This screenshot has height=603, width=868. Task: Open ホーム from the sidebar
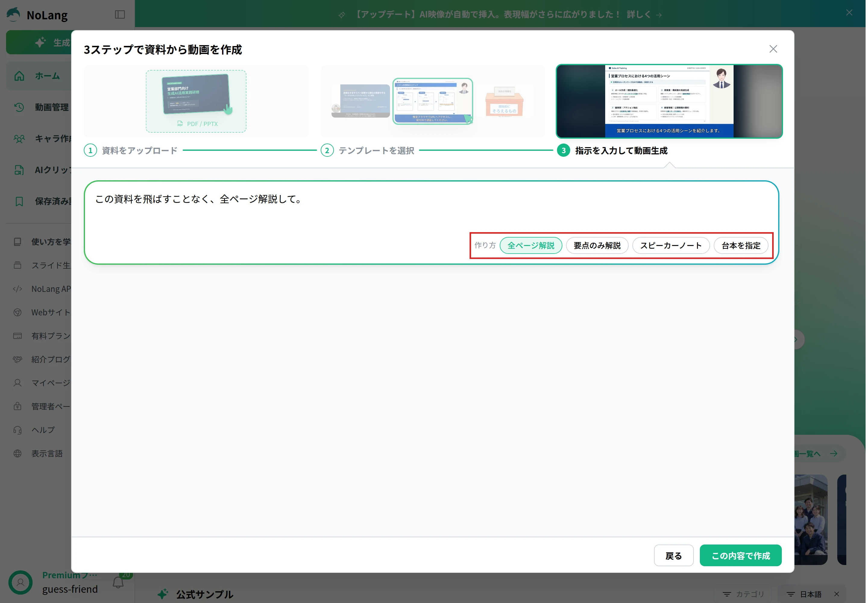(x=39, y=76)
